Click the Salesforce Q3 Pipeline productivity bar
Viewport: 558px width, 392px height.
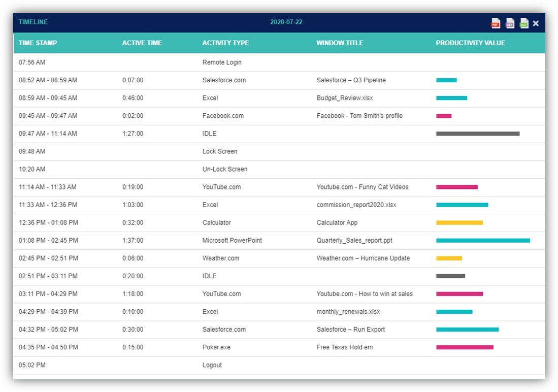(446, 80)
